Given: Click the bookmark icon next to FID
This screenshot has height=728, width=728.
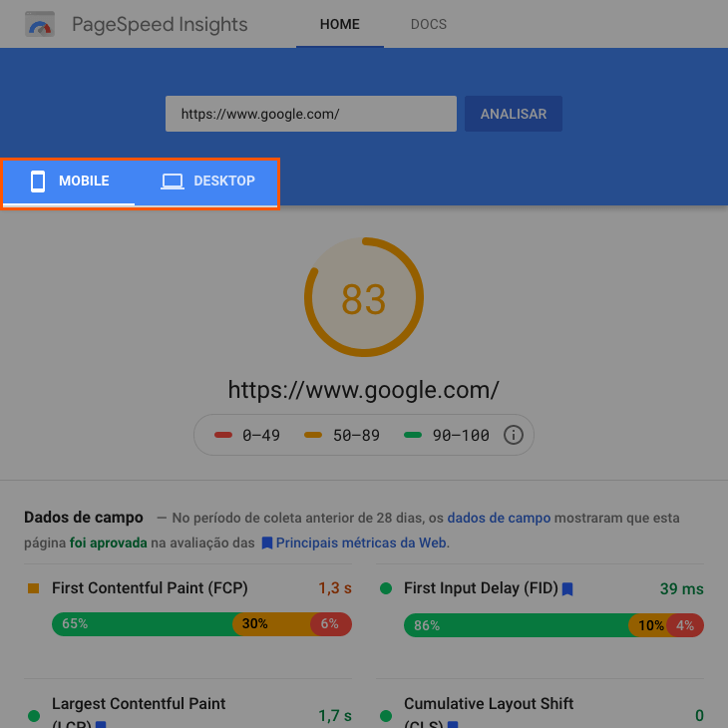Looking at the screenshot, I should [x=567, y=589].
